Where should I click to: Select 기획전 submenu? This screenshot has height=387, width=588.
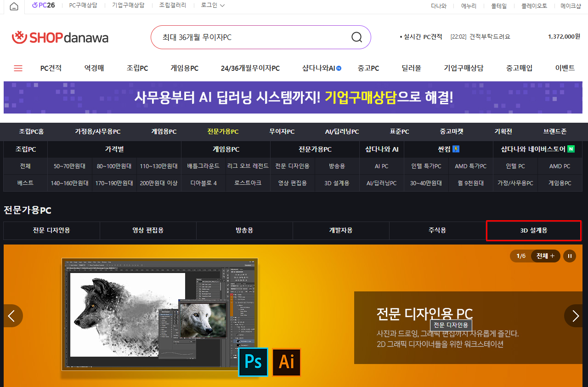503,131
